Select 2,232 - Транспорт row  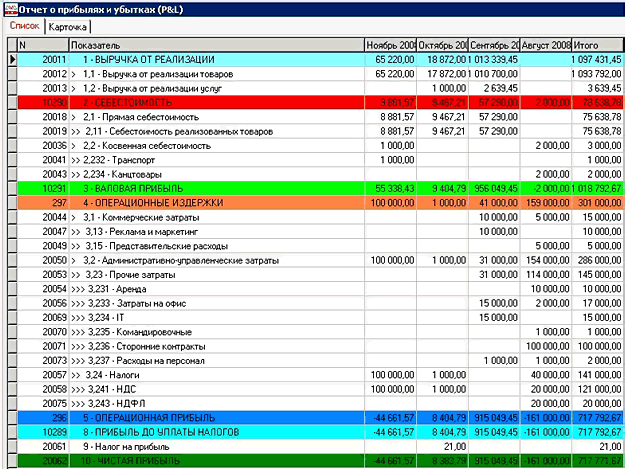pos(320,160)
